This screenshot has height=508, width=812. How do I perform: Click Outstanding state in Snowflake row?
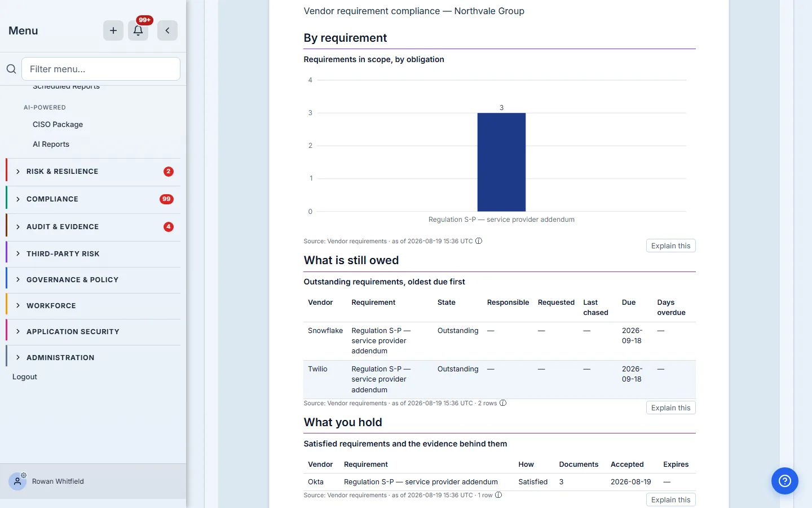pos(458,331)
